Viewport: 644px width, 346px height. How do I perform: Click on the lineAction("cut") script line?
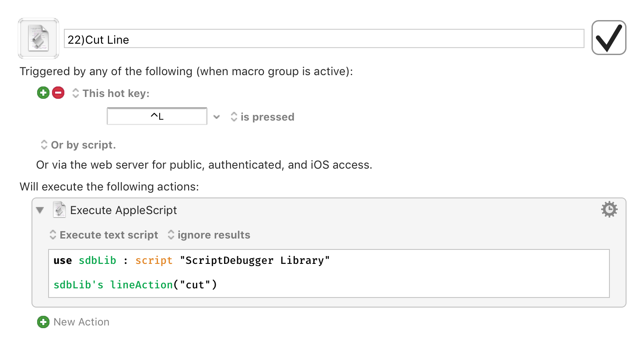coord(135,285)
